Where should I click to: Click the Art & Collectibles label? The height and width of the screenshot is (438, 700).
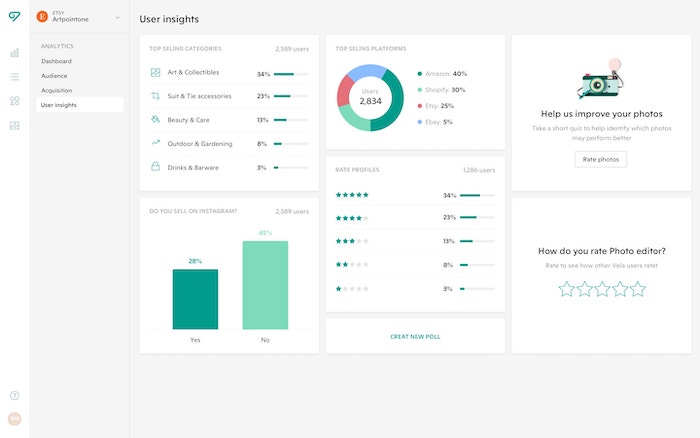coord(193,72)
